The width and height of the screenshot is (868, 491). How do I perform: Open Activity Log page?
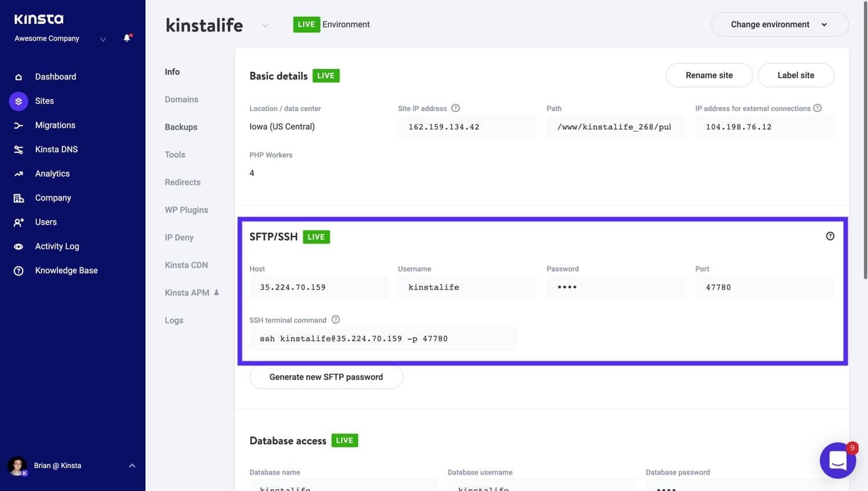57,247
